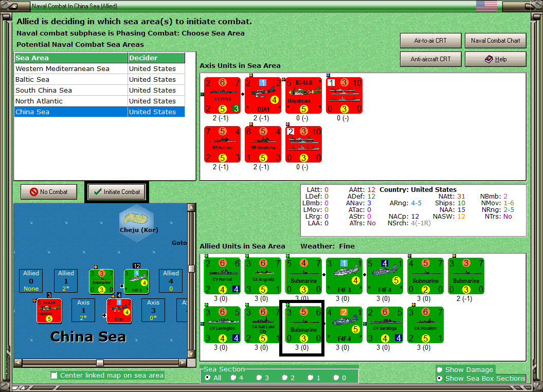Image resolution: width=543 pixels, height=392 pixels.
Task: Select the CA Houston Allied unit
Action: tap(426, 325)
